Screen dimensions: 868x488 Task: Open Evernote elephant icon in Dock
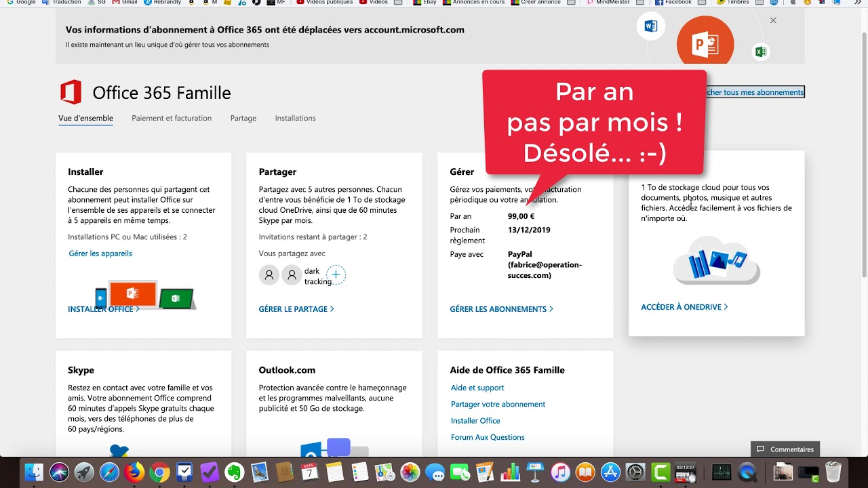click(235, 472)
